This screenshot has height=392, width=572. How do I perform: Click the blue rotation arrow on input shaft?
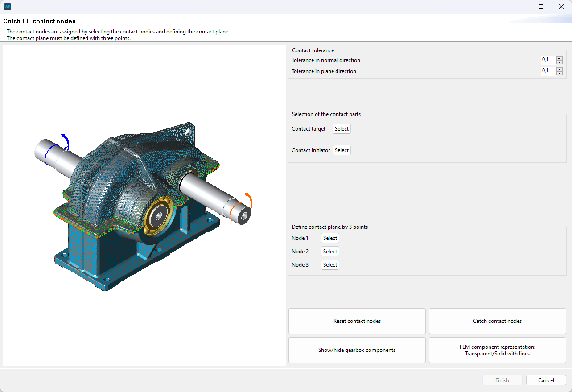66,140
